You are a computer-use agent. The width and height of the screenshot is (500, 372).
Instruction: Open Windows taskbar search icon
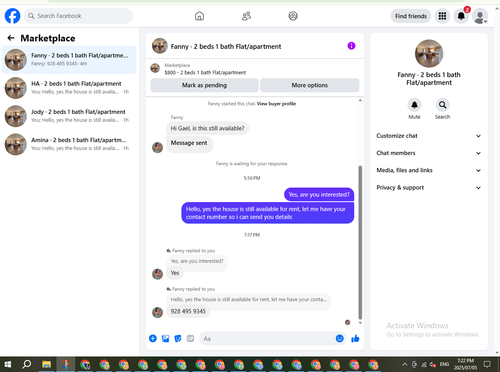coord(27,364)
